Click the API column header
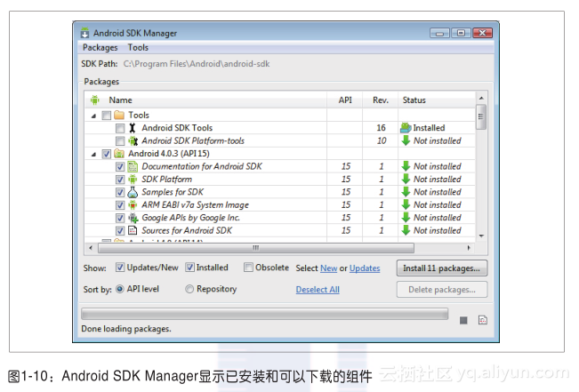 click(x=345, y=100)
